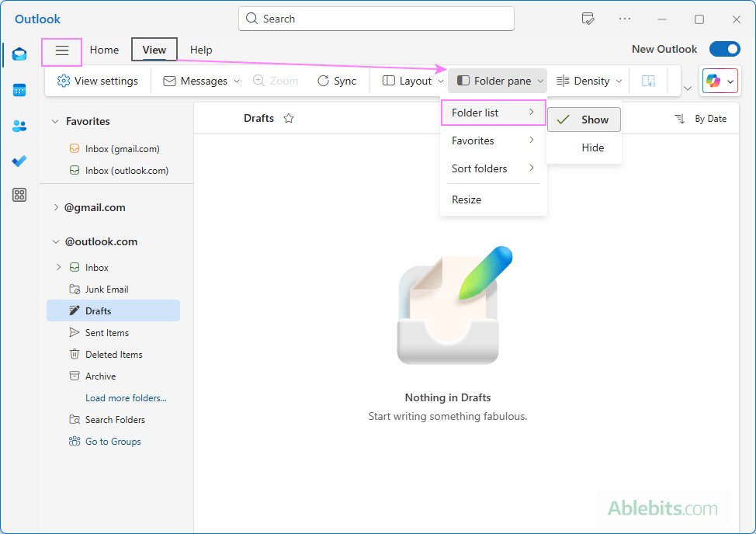756x534 pixels.
Task: Collapse the Favorites section
Action: pos(55,121)
